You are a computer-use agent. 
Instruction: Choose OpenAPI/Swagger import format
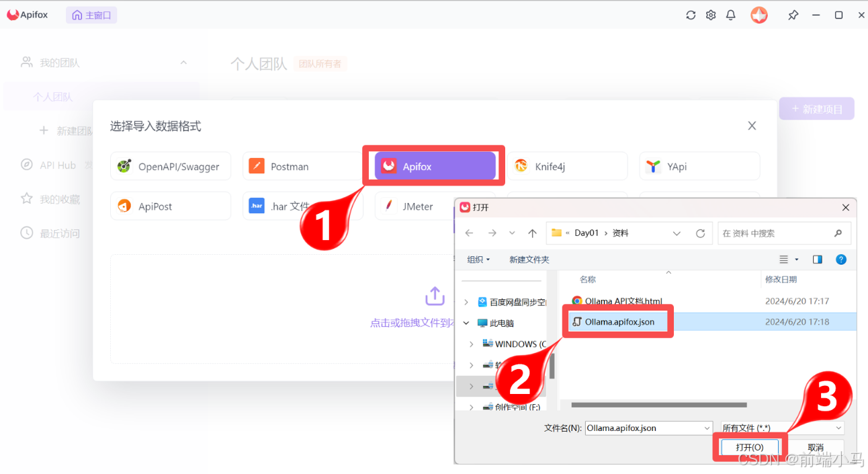coord(171,166)
